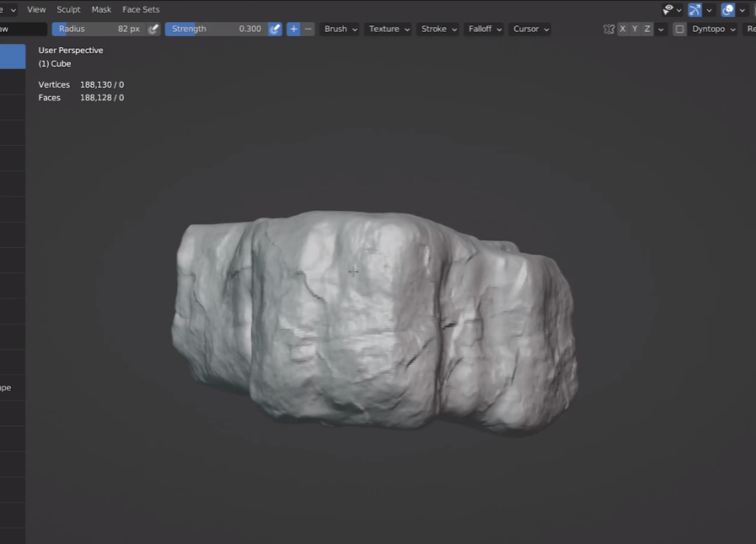The height and width of the screenshot is (544, 756).
Task: Expand the Texture dropdown
Action: click(x=389, y=29)
